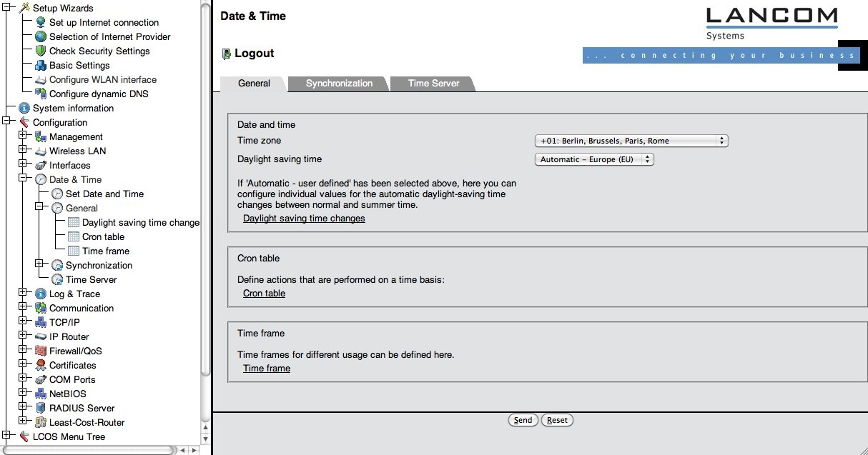Click the System information icon

pyautogui.click(x=24, y=108)
